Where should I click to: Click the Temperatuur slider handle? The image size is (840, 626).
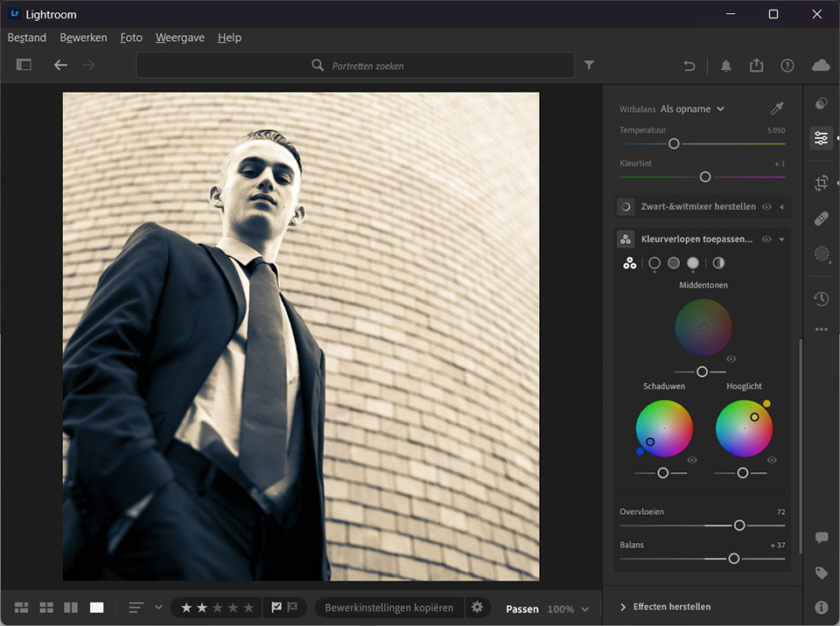tap(674, 143)
